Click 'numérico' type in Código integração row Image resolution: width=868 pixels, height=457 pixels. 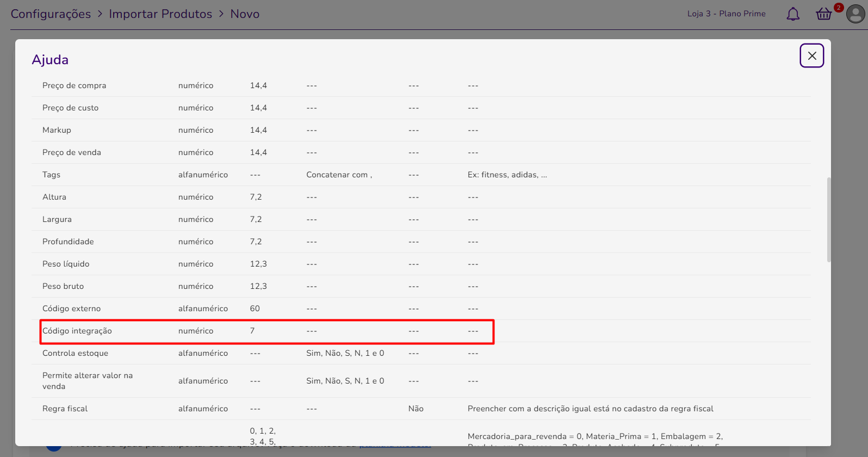[196, 331]
